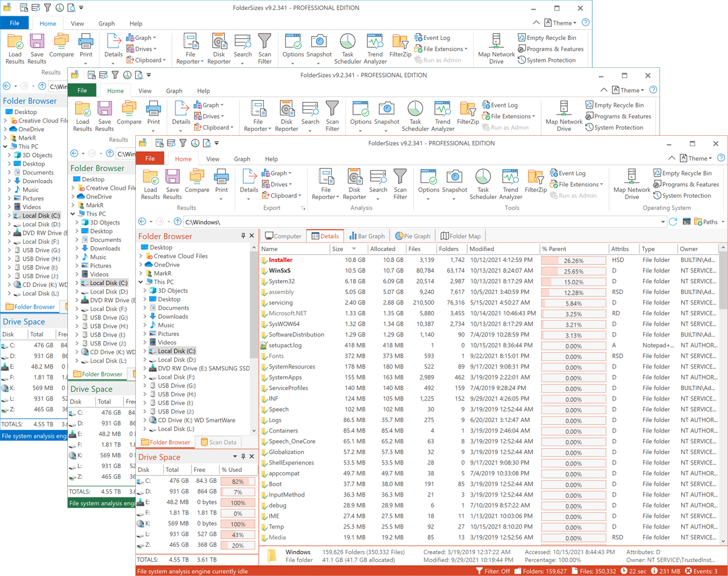
Task: Open System Protection in front window
Action: tap(682, 195)
